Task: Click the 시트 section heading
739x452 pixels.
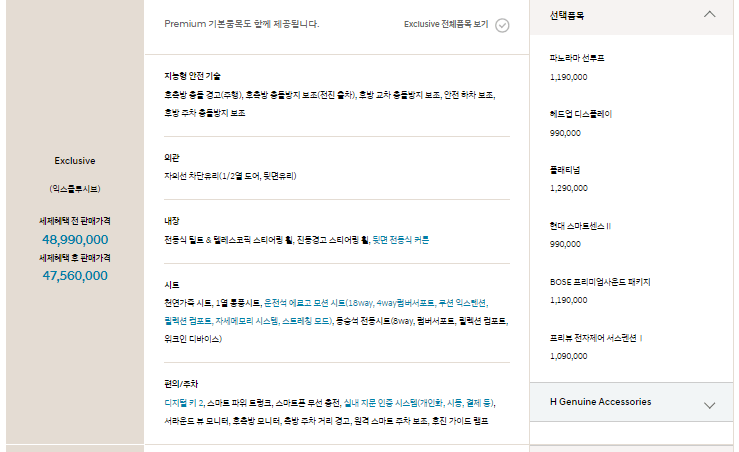Action: click(172, 285)
